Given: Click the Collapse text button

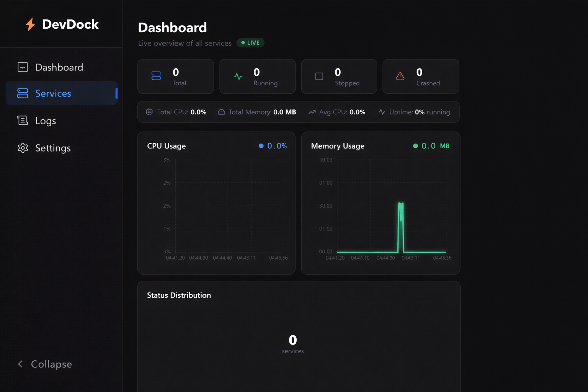Looking at the screenshot, I should click(x=51, y=364).
